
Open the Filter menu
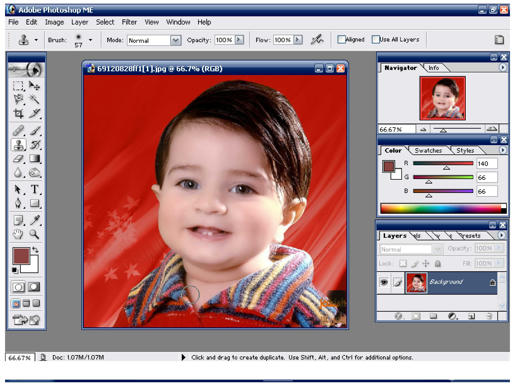(129, 22)
